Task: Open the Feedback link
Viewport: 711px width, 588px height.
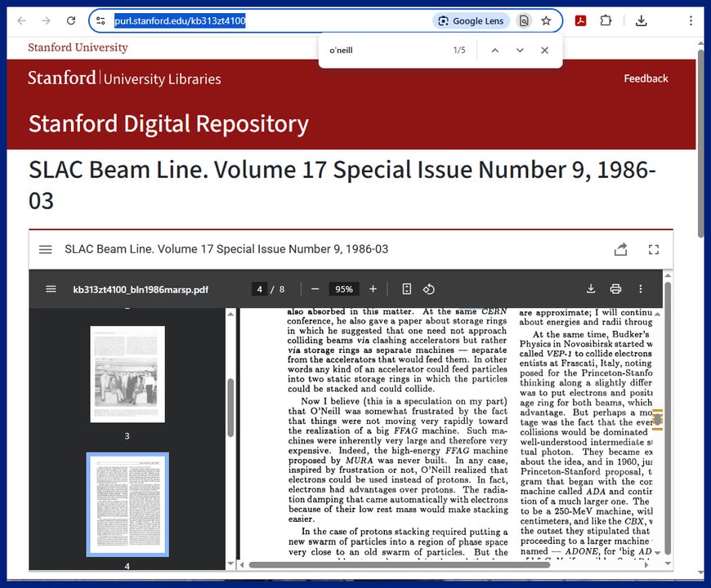Action: coord(646,78)
